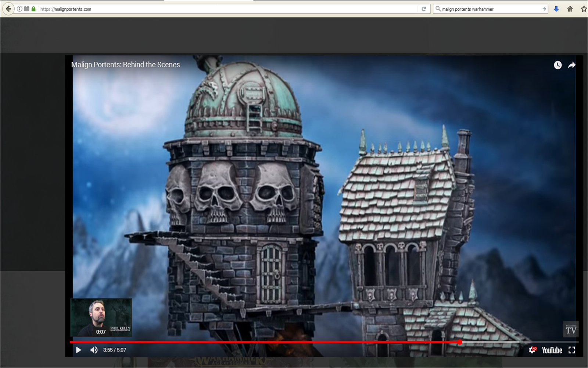Open the video quality settings gear
This screenshot has width=588, height=368.
tap(532, 350)
